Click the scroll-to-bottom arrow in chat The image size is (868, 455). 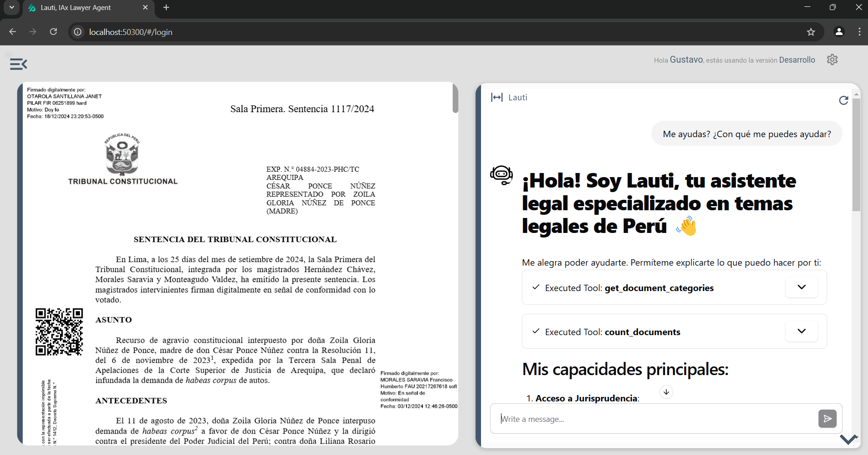(x=666, y=392)
